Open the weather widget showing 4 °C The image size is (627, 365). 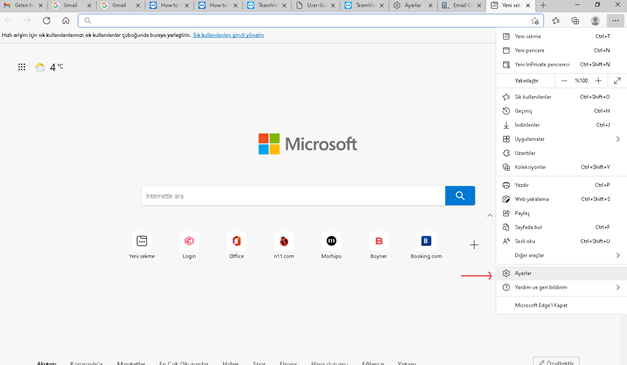49,67
